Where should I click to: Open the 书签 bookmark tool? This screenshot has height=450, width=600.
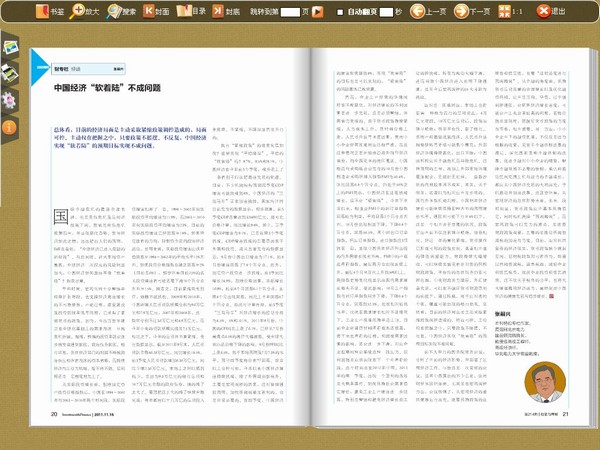pos(50,11)
